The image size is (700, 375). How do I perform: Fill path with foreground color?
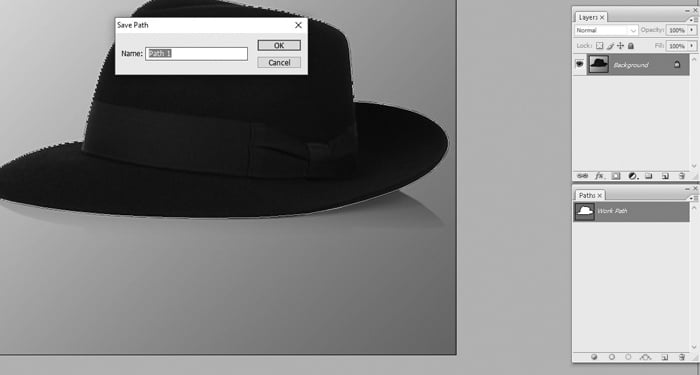594,357
